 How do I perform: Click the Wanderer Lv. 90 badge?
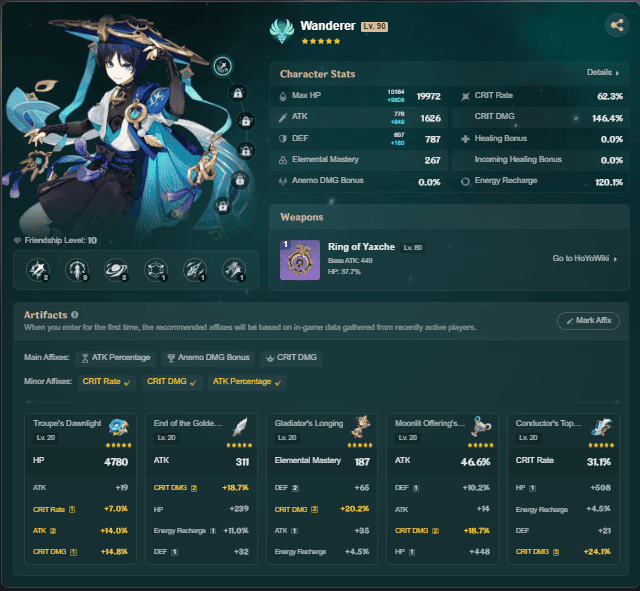pyautogui.click(x=374, y=27)
